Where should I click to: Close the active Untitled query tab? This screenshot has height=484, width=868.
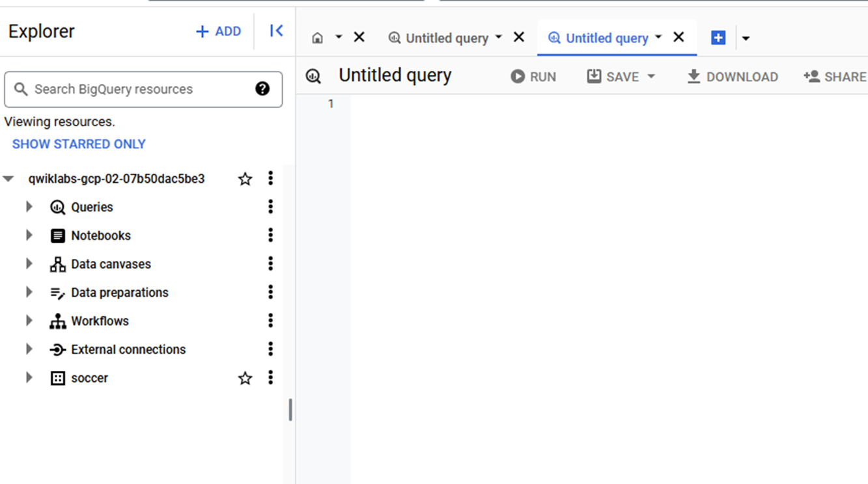point(679,37)
